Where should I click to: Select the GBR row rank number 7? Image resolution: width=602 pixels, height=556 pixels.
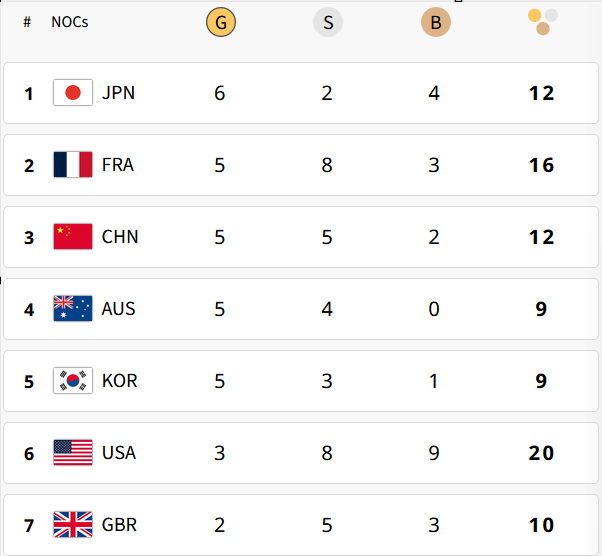[x=29, y=525]
